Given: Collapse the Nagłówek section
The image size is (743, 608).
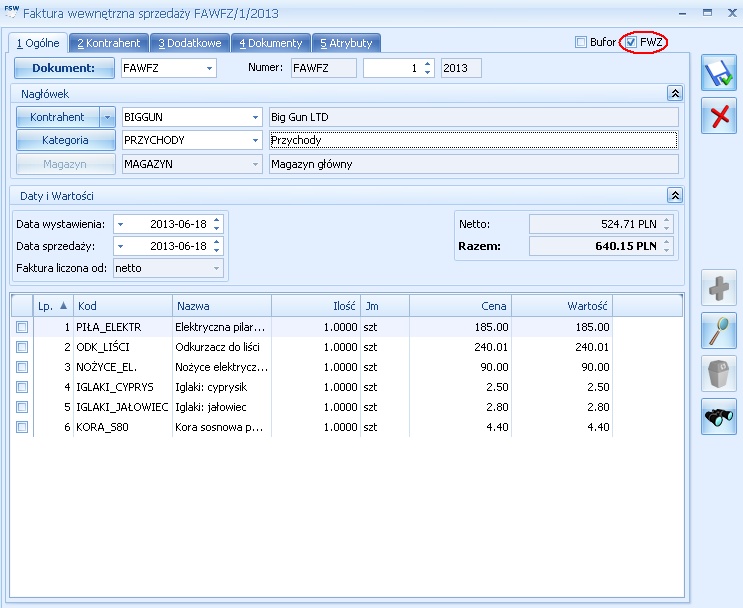Looking at the screenshot, I should (x=675, y=93).
